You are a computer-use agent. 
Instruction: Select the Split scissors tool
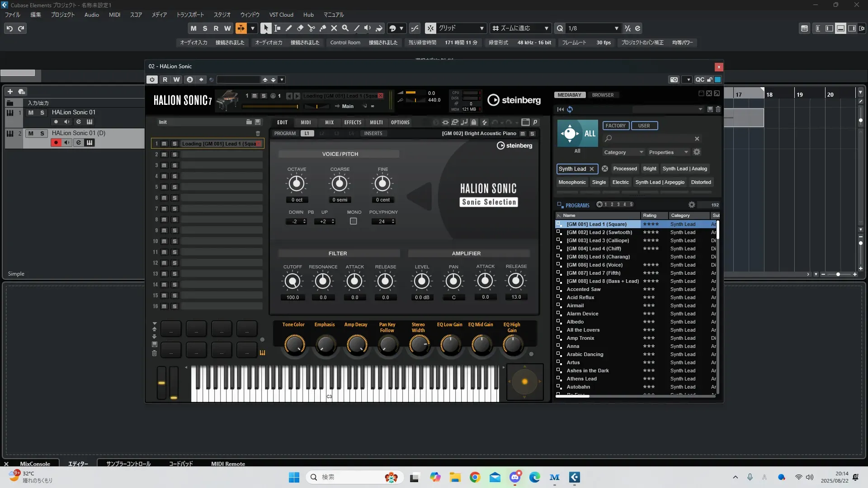tap(311, 28)
